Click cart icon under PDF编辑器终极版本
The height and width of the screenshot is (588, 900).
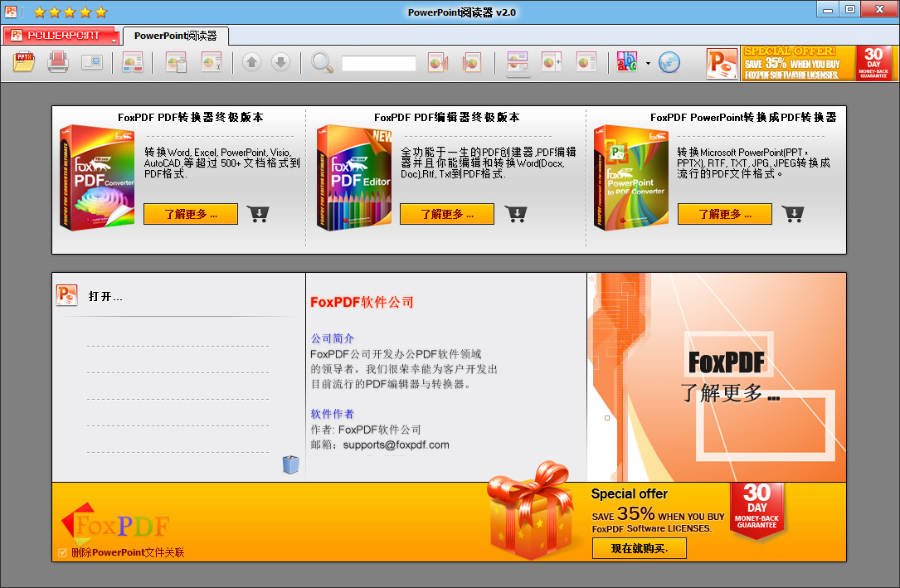[x=516, y=214]
